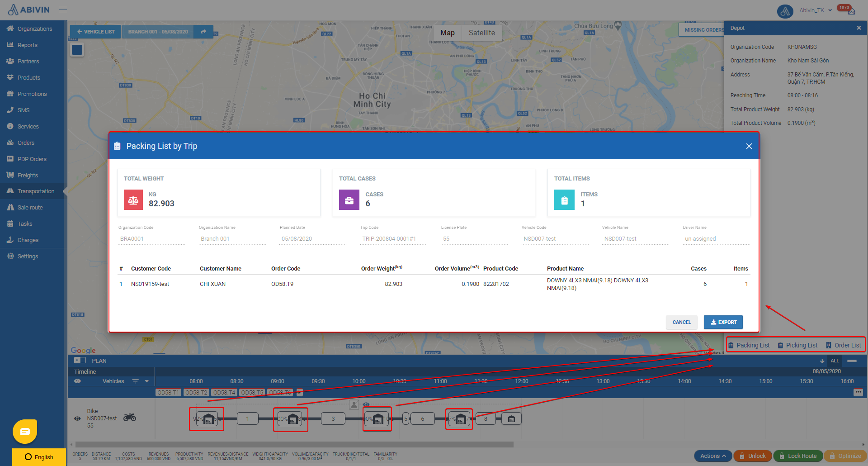Close the Packing List by Trip dialog

tap(749, 146)
